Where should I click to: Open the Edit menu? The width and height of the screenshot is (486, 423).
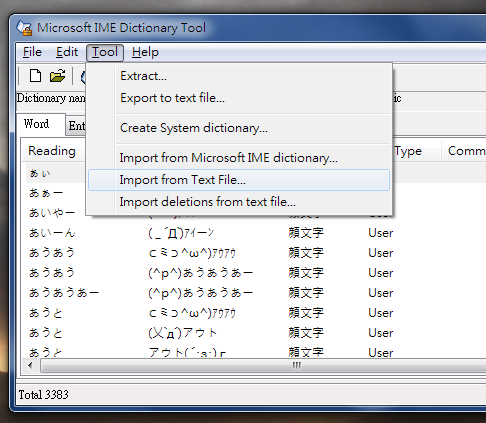coord(67,52)
